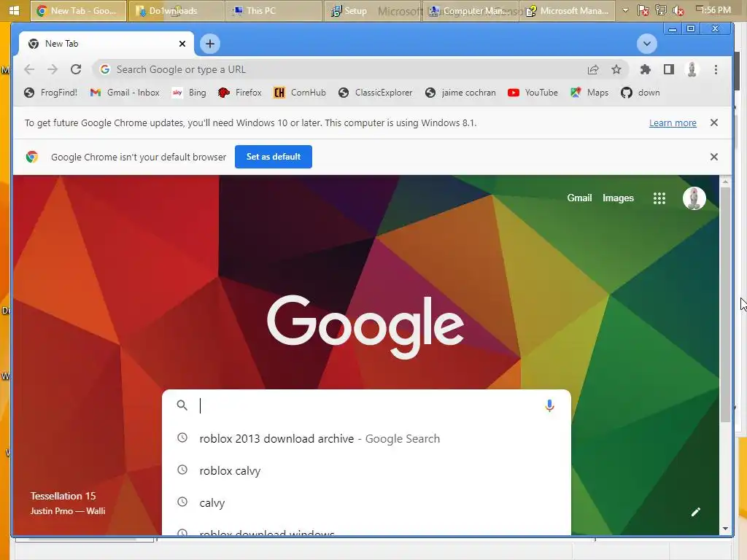Viewport: 747px width, 560px height.
Task: Open Firefox bookmark
Action: [x=239, y=93]
